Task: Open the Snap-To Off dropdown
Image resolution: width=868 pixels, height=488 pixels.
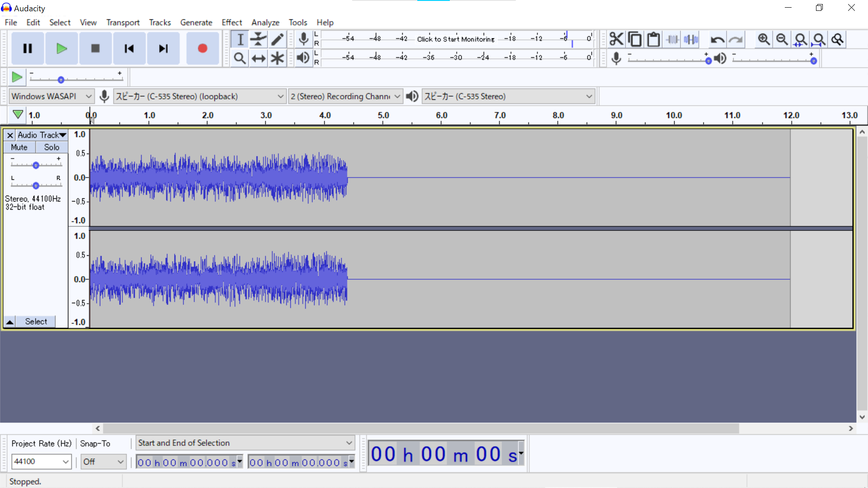Action: coord(104,461)
